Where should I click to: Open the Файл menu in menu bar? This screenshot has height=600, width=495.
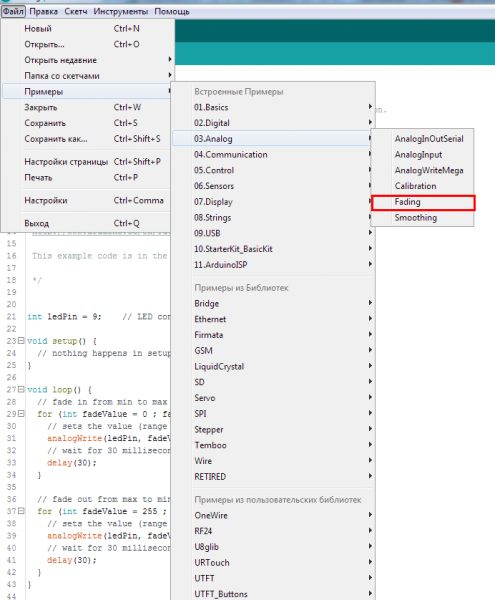(13, 12)
